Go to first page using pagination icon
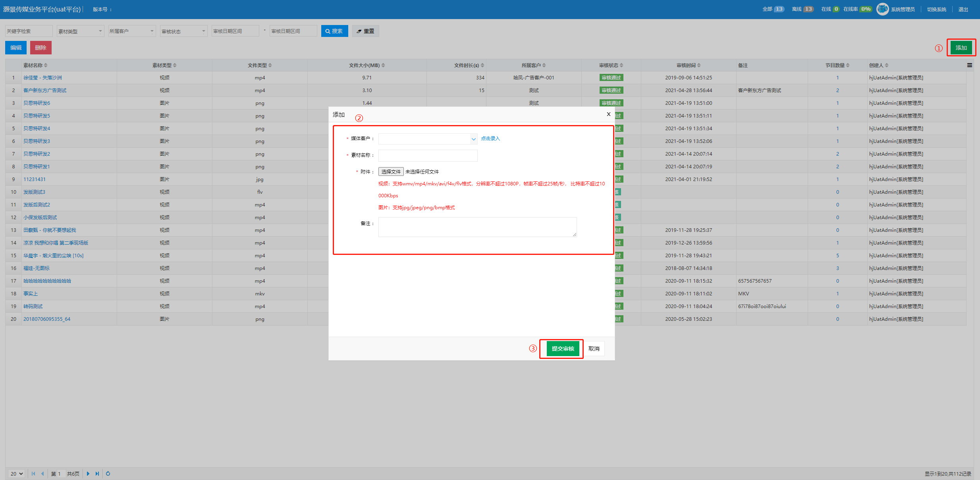Image resolution: width=980 pixels, height=480 pixels. click(x=33, y=474)
